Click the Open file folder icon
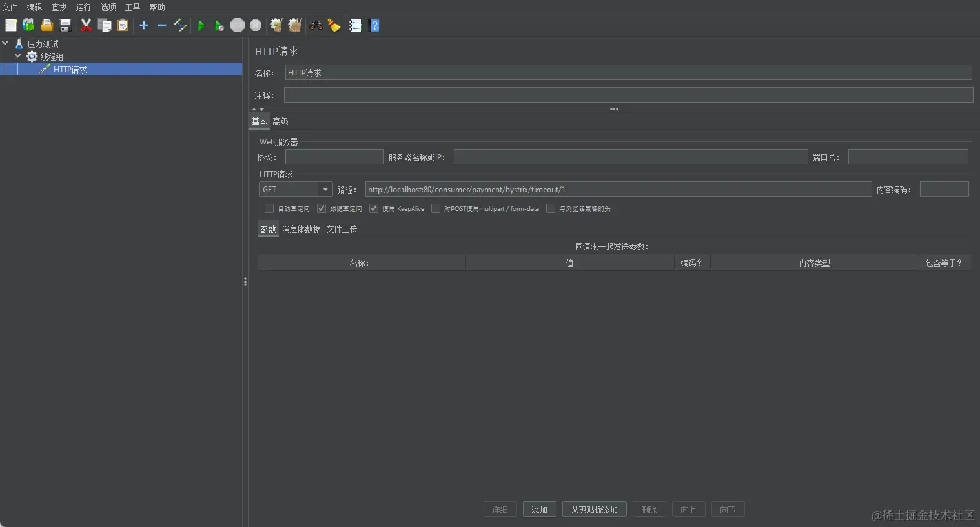The height and width of the screenshot is (527, 980). [x=46, y=25]
